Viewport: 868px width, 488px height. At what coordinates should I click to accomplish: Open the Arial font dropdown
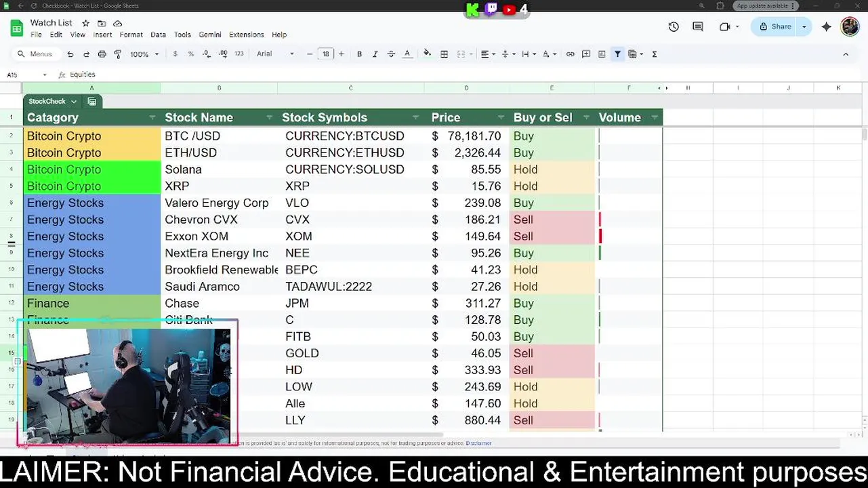tap(275, 54)
